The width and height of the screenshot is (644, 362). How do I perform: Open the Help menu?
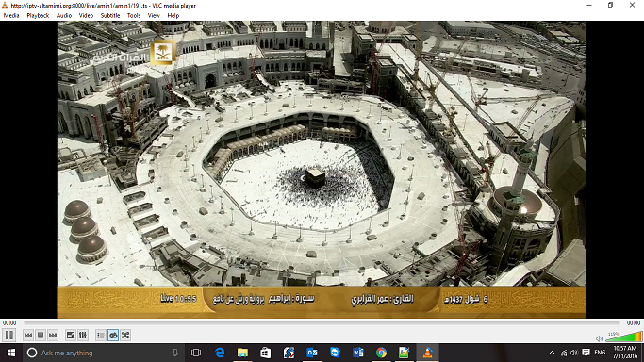[x=173, y=16]
